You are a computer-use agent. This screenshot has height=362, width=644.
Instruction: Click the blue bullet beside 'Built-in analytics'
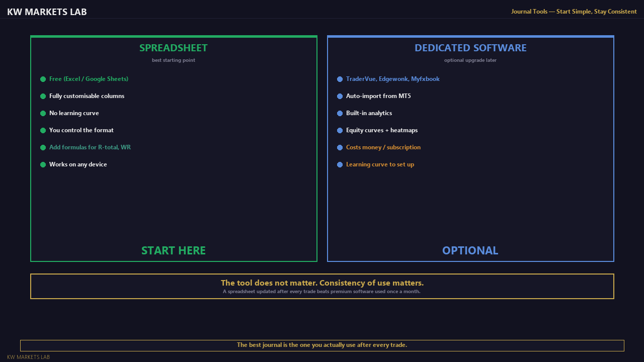pos(340,113)
